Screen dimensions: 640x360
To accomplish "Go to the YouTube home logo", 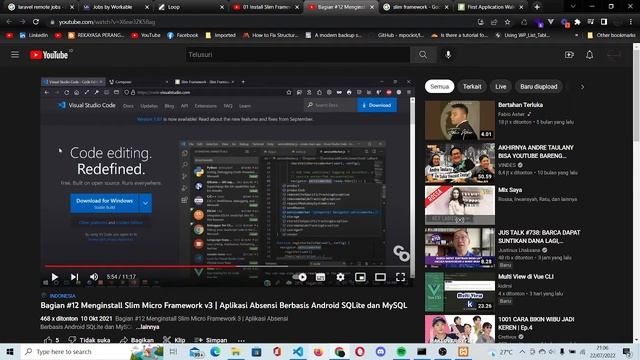I will [x=49, y=55].
